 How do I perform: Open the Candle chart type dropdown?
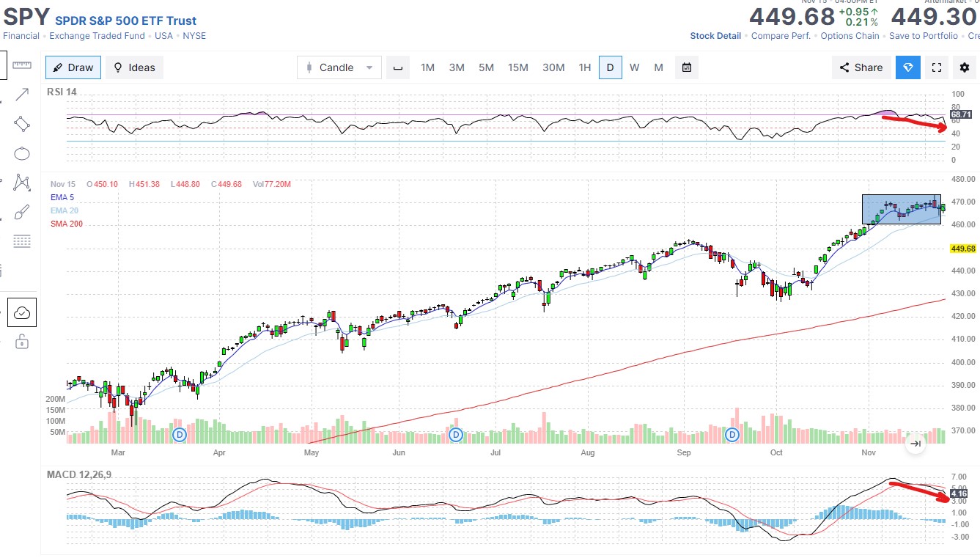pyautogui.click(x=339, y=67)
